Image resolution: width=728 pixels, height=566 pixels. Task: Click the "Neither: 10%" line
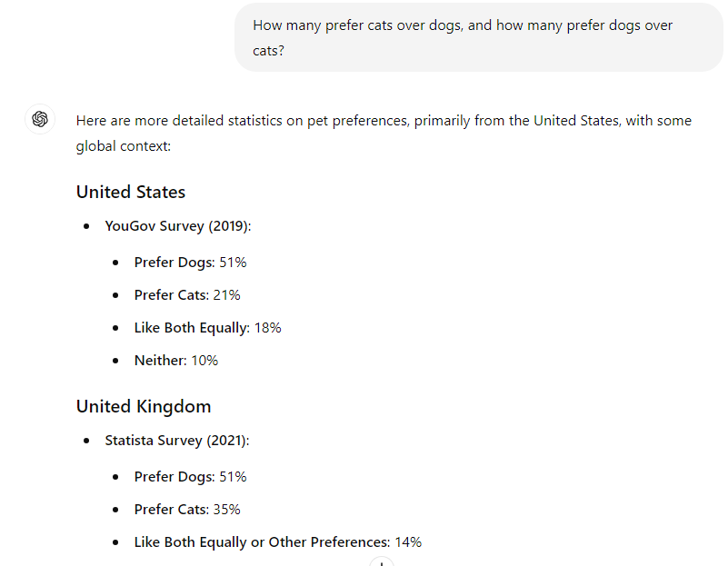[x=176, y=361]
